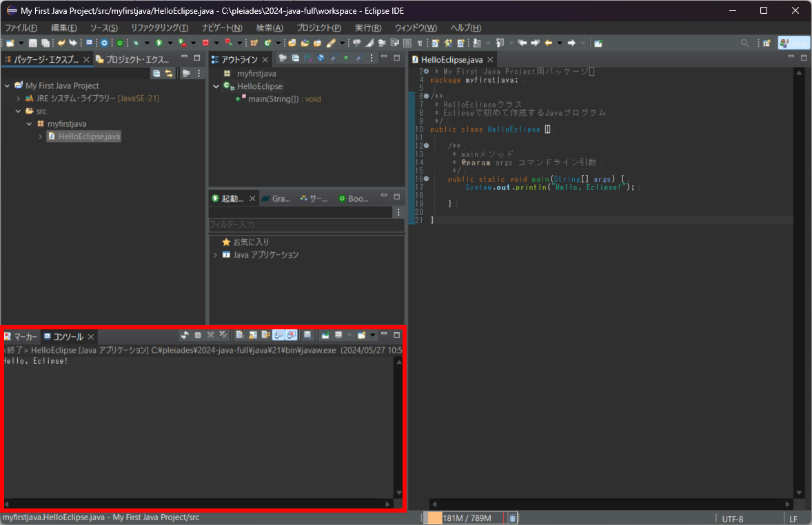Collapse HelloEclipse class in Outline
The height and width of the screenshot is (525, 812).
click(x=216, y=86)
